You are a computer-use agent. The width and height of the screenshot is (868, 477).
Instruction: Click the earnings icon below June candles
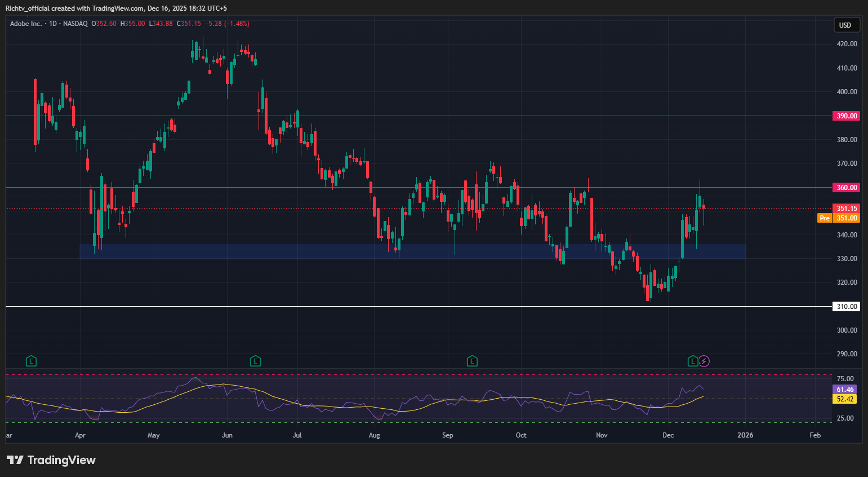pyautogui.click(x=255, y=361)
